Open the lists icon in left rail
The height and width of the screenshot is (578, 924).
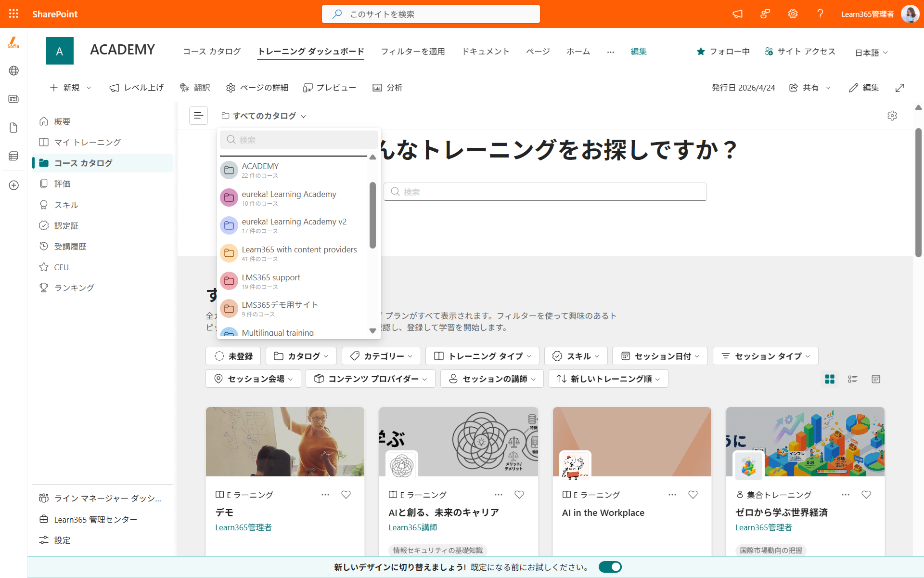[13, 156]
